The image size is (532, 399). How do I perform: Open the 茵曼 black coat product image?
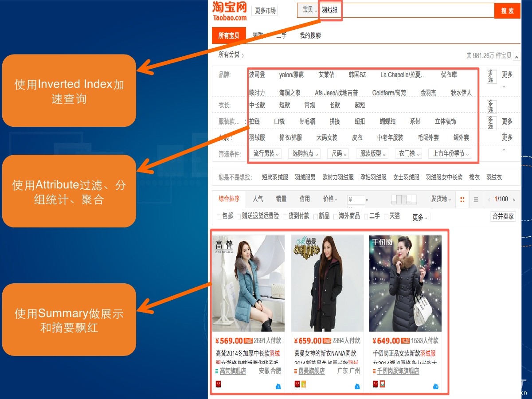click(327, 283)
